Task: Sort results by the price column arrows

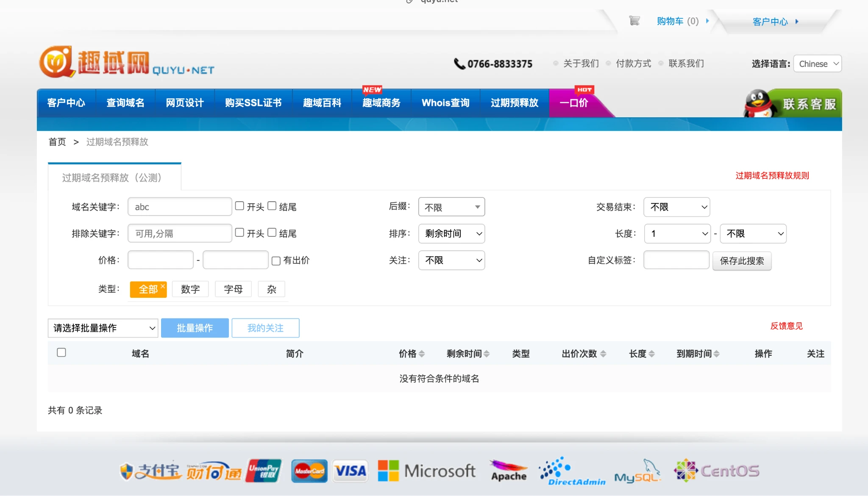Action: click(422, 354)
